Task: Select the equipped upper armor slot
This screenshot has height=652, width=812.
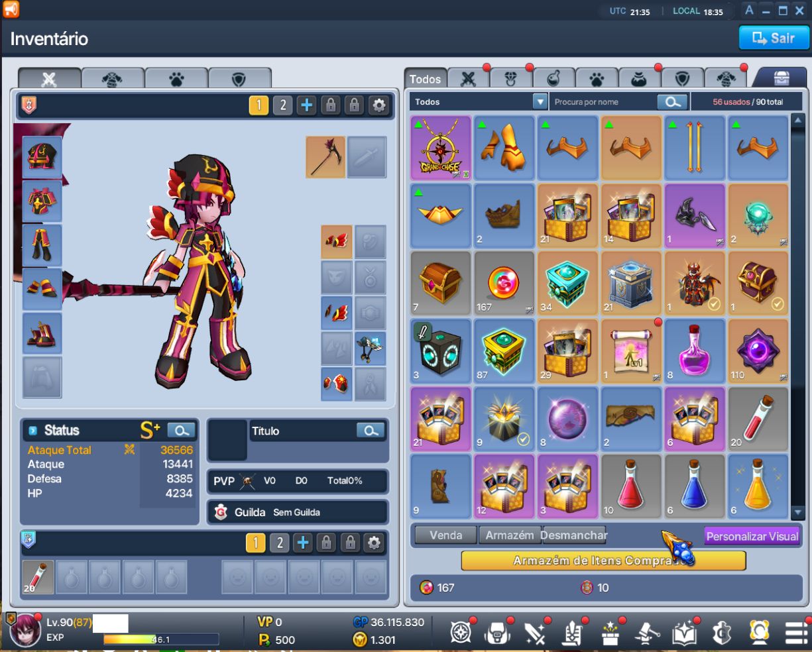Action: tap(42, 201)
